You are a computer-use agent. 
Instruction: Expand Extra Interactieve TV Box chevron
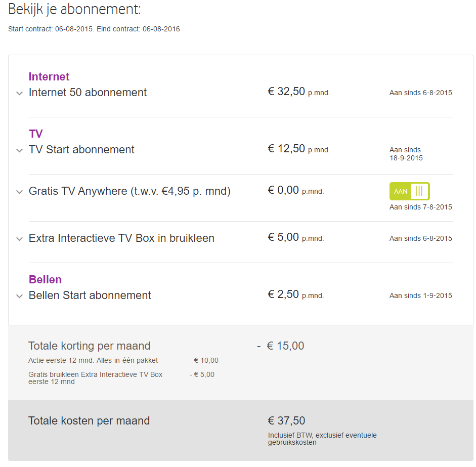coord(20,239)
